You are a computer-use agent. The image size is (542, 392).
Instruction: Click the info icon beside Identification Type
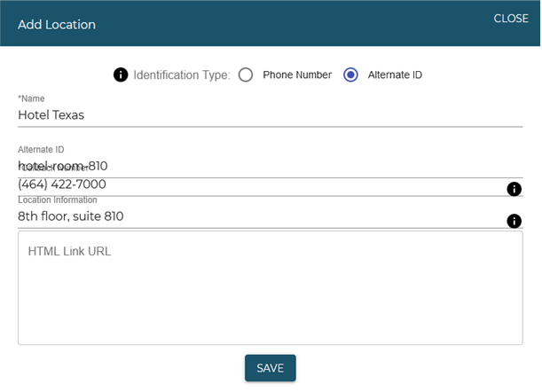(122, 74)
